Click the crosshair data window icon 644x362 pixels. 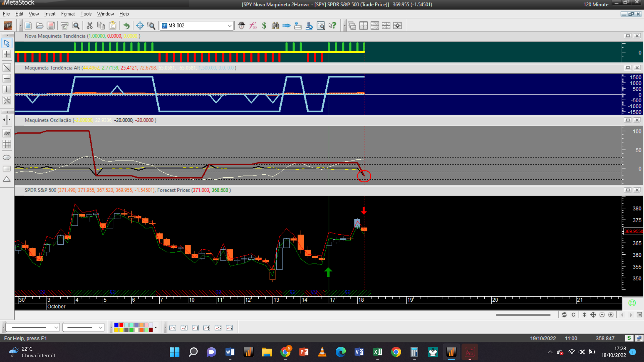coord(140,25)
